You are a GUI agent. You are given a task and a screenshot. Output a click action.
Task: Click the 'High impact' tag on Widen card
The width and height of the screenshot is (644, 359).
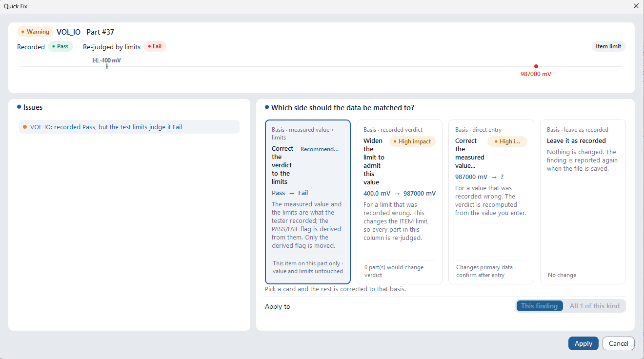coord(412,141)
